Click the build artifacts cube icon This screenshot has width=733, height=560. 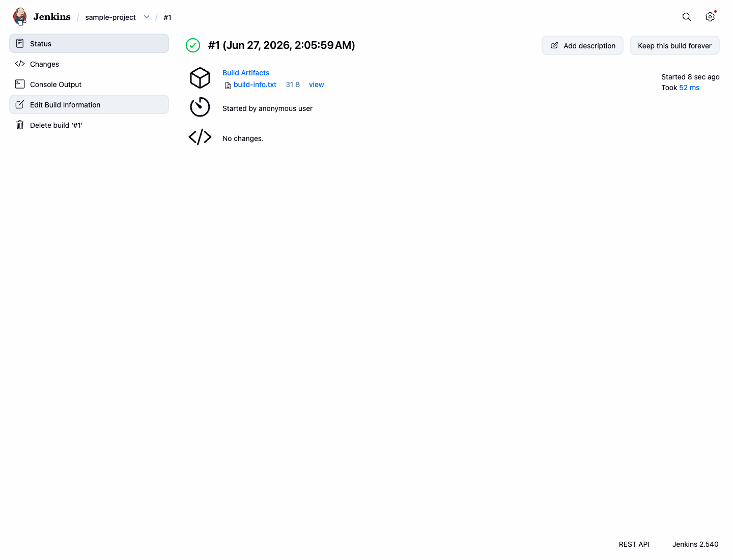click(200, 78)
